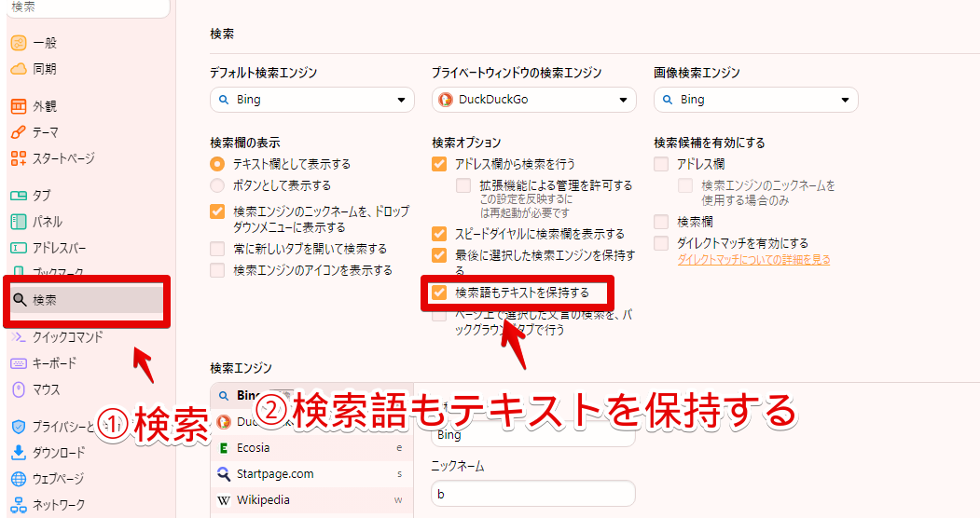Open the デフォルト検索エンジン Bing dropdown
This screenshot has width=980, height=518.
[x=311, y=100]
